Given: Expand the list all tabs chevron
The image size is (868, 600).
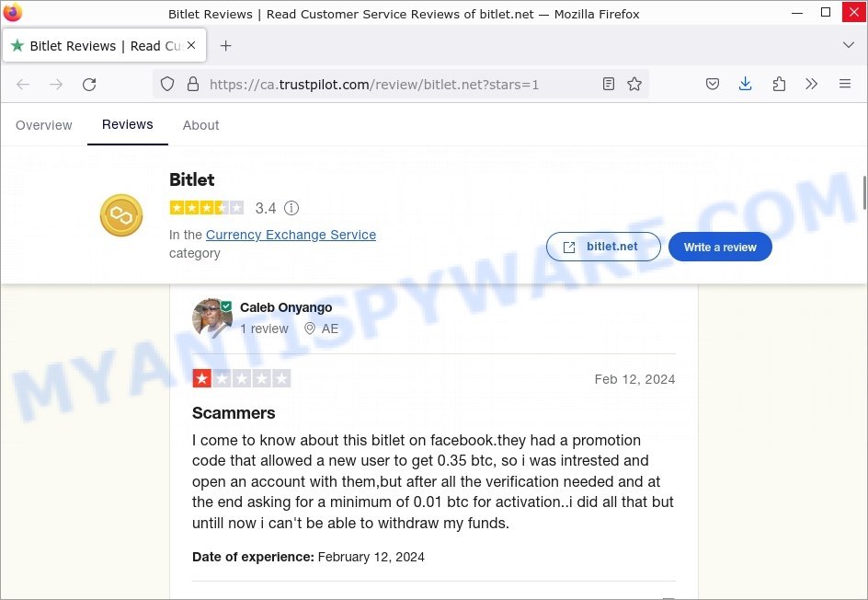Looking at the screenshot, I should click(848, 45).
